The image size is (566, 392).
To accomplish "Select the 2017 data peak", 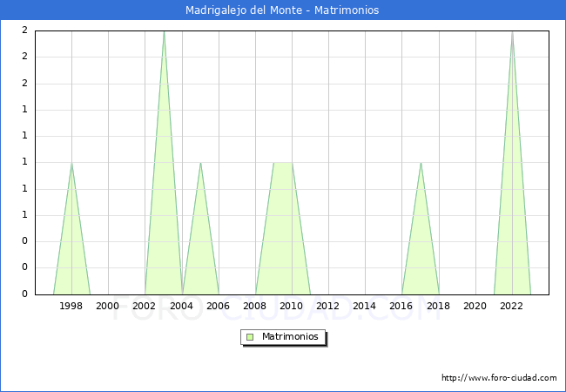I will point(421,163).
